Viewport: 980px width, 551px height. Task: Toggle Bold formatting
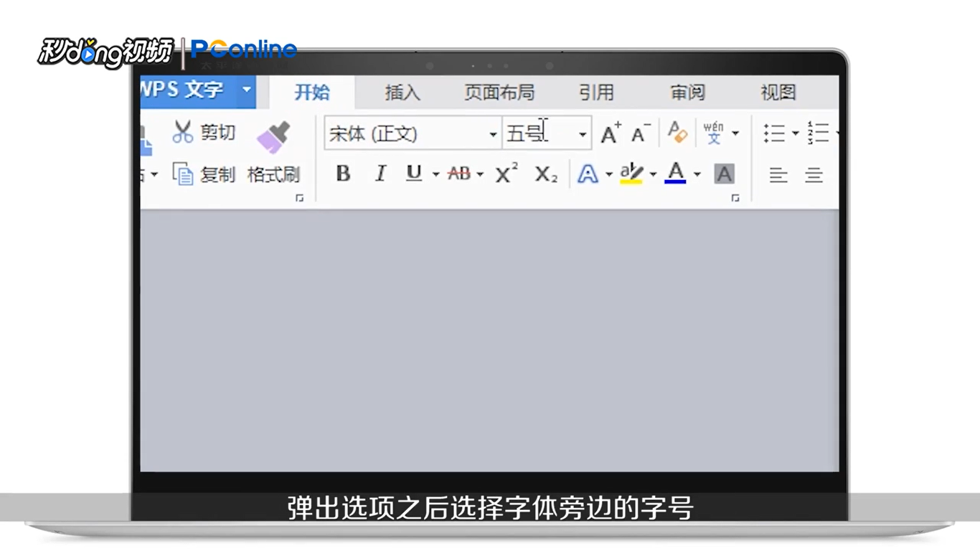pyautogui.click(x=343, y=174)
